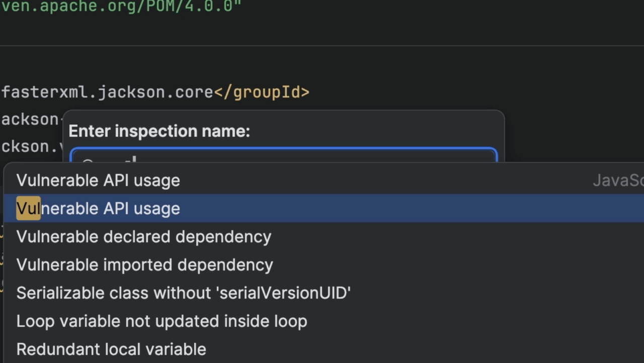Screen dimensions: 644x363
Task: Click the blank editor line above the groupId line
Action: [302, 65]
